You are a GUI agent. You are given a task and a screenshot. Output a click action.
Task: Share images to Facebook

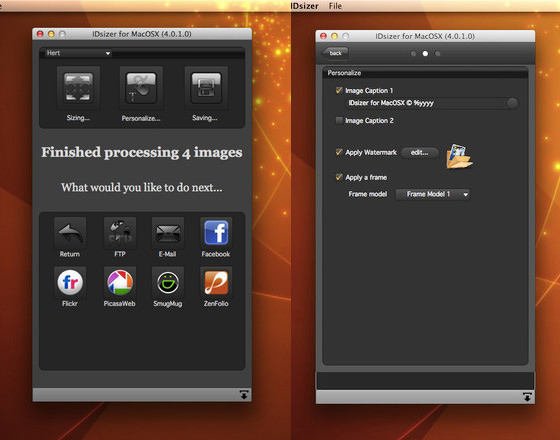click(216, 233)
